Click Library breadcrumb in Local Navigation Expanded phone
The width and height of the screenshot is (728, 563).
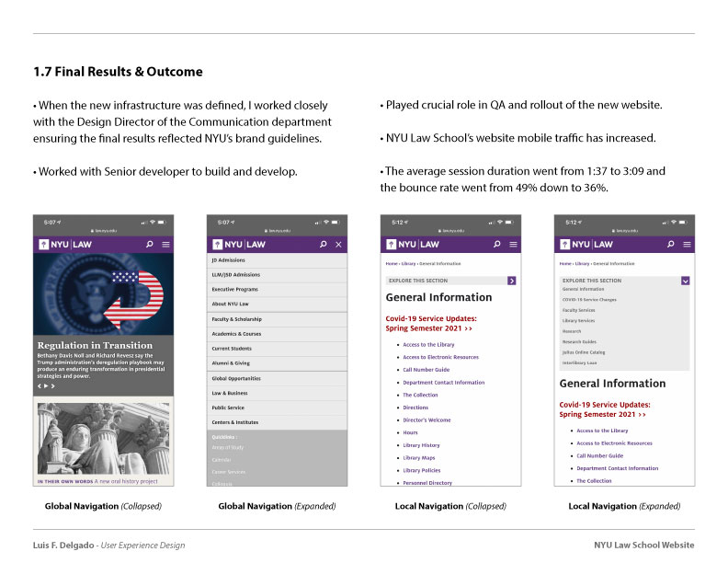582,263
